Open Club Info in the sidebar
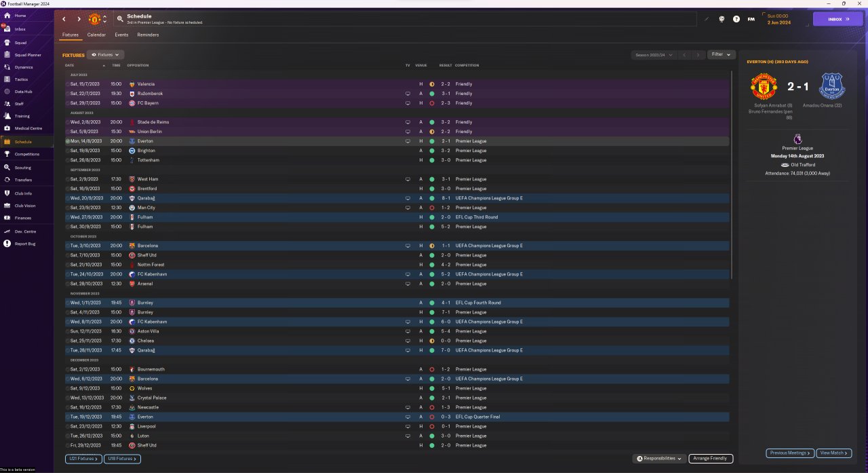 [7, 193]
